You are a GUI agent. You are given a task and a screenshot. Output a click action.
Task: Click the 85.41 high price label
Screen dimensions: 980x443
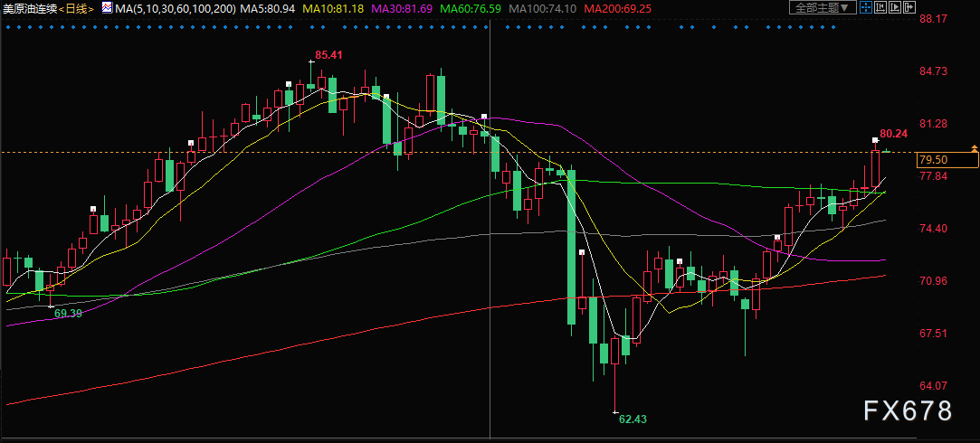(328, 55)
